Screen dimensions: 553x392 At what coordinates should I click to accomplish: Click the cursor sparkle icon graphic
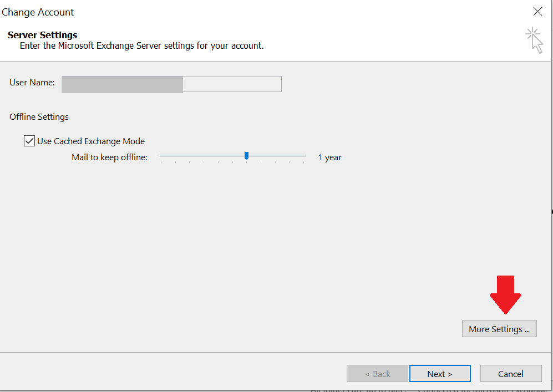[534, 39]
